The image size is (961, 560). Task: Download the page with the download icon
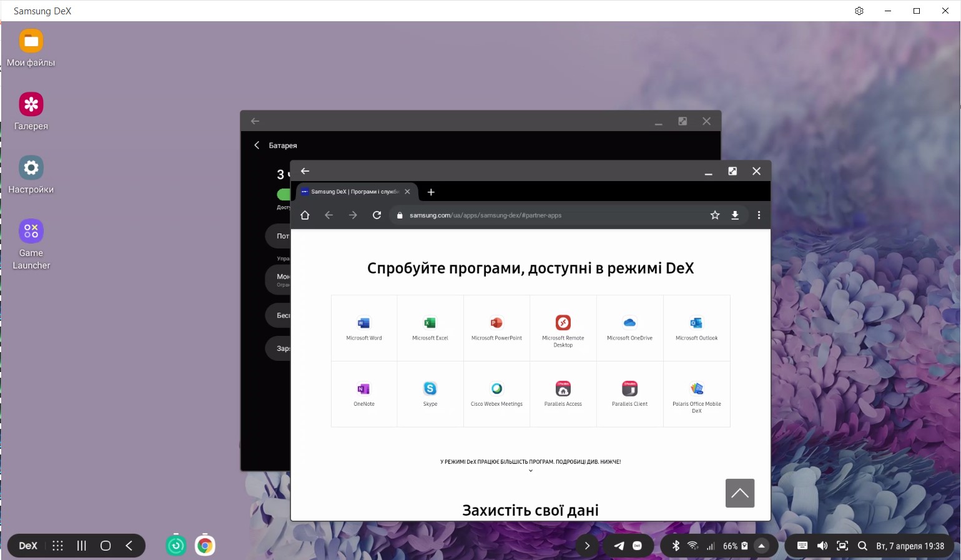coord(735,215)
